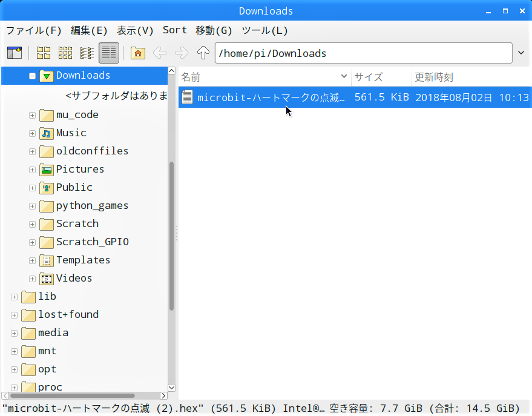Switch to icon view mode
This screenshot has width=532, height=416.
[x=44, y=53]
